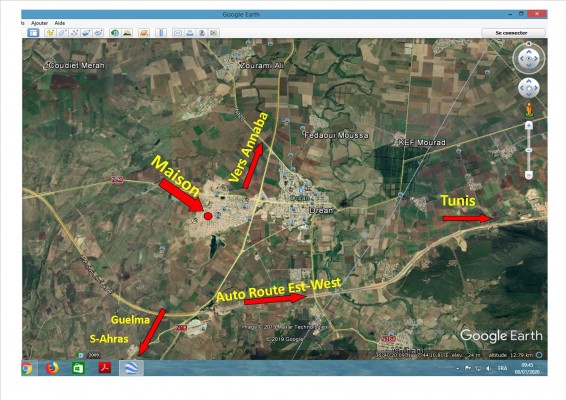Show the ruler measuring tool

[161, 33]
